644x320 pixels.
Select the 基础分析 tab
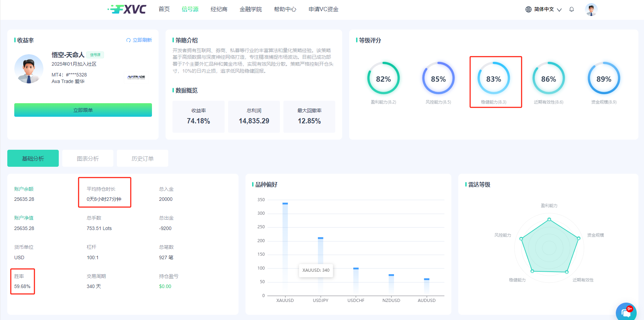pos(33,158)
